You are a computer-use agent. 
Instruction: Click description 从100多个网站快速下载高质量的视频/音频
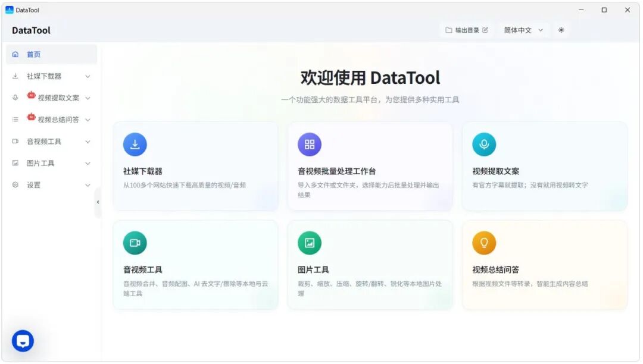pyautogui.click(x=185, y=185)
